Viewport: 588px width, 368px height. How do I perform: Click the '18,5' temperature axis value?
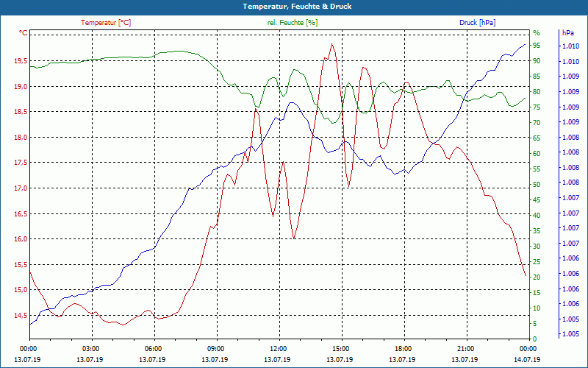pos(21,112)
